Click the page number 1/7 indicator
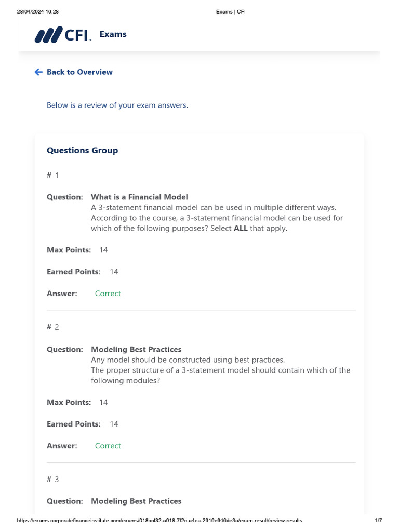399x532 pixels. 378,521
